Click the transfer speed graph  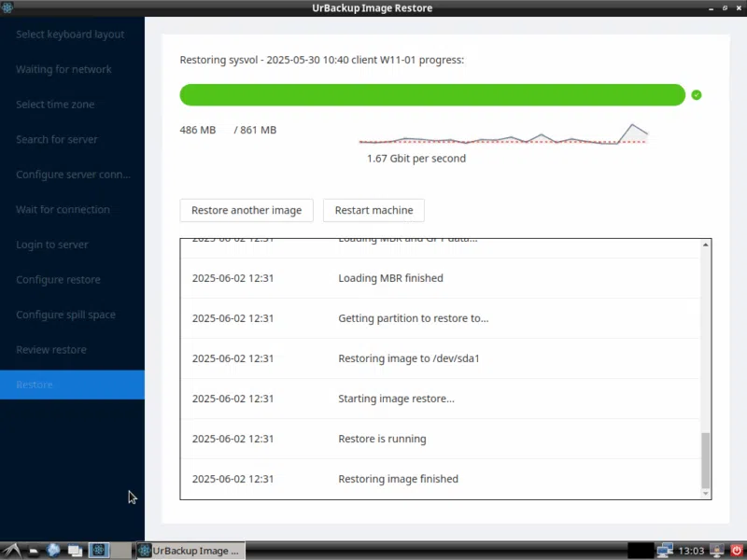pyautogui.click(x=503, y=133)
